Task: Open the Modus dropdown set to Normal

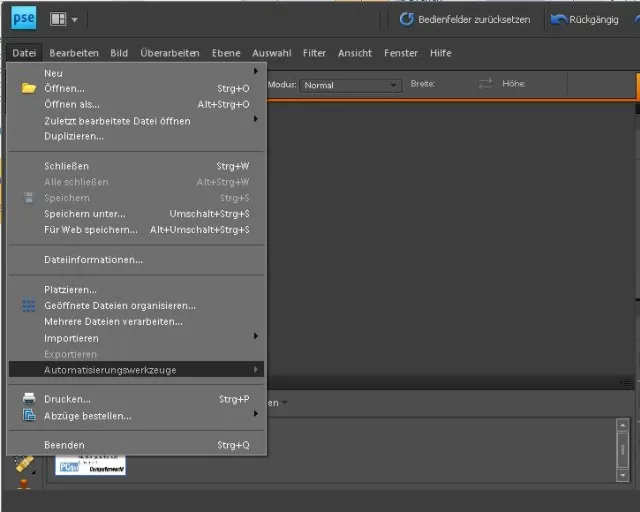Action: click(351, 86)
